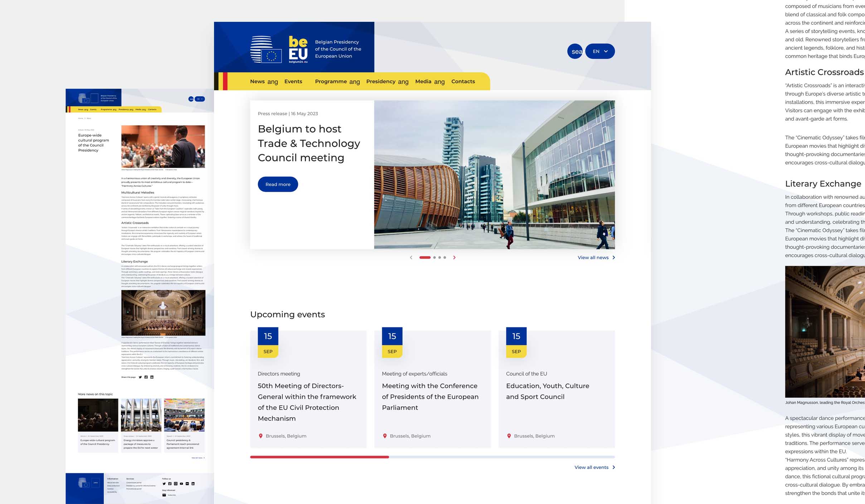Share the page on Facebook

[146, 377]
